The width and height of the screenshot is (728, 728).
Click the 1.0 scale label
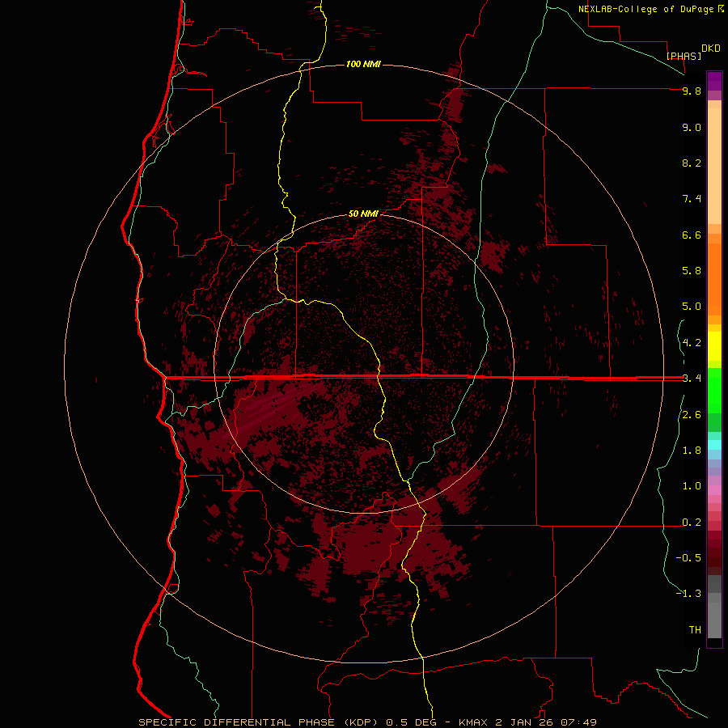click(692, 486)
